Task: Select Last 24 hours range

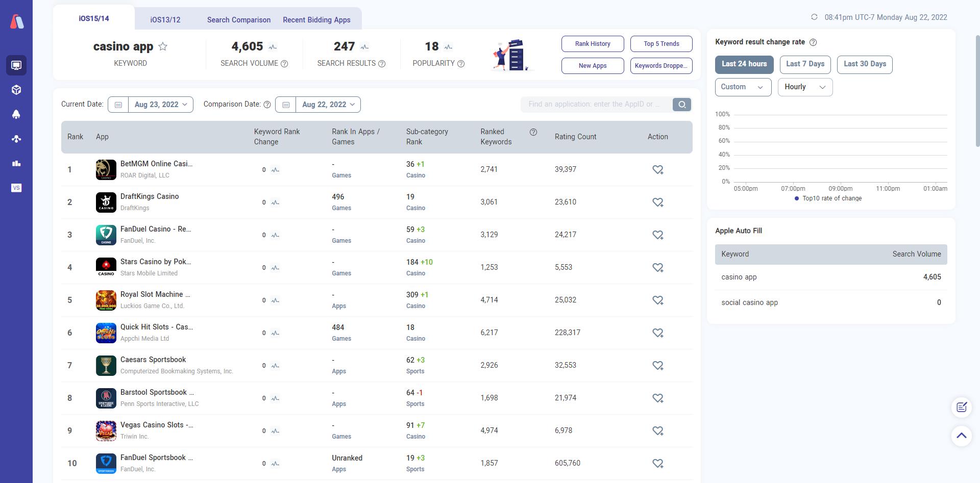Action: click(744, 64)
